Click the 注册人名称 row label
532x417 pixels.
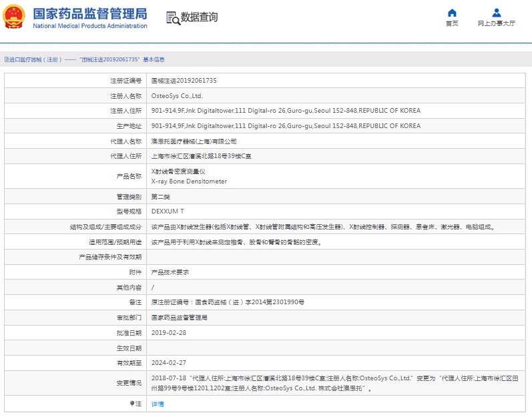pyautogui.click(x=126, y=96)
